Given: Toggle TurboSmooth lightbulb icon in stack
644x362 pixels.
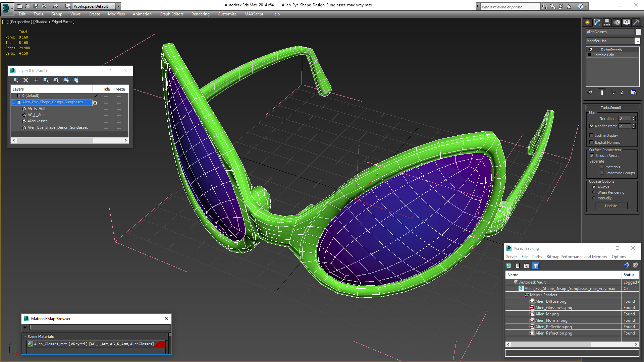Looking at the screenshot, I should click(591, 50).
